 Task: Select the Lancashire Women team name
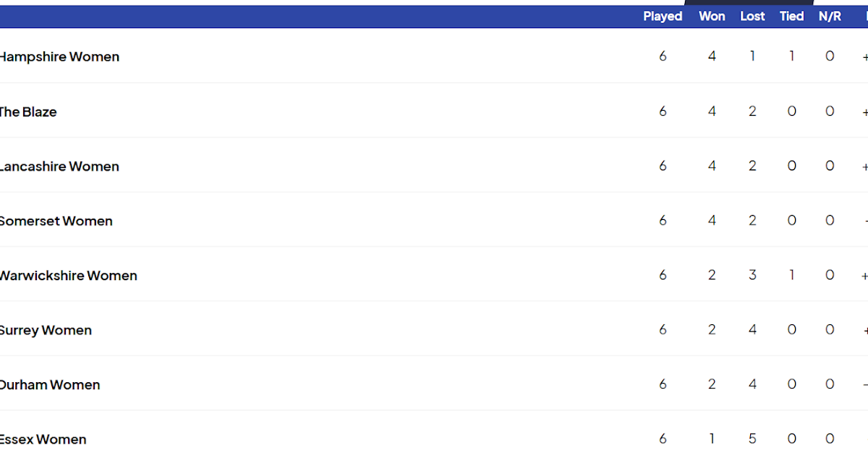pos(59,166)
